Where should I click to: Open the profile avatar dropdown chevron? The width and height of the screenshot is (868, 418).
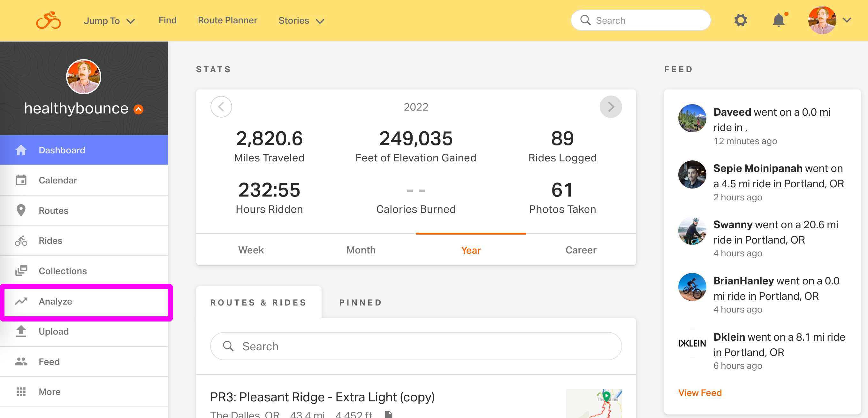(847, 20)
